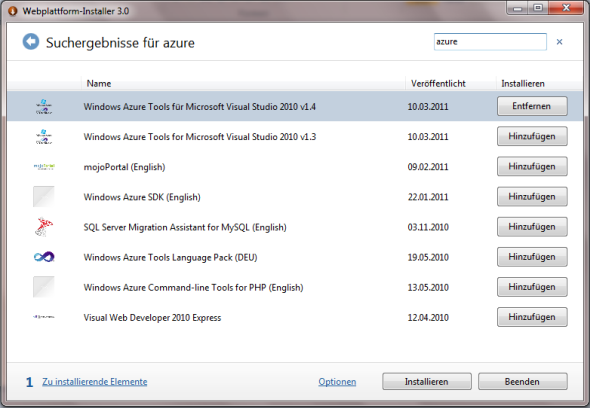Click the Azure Tools v1.3 row icon
The width and height of the screenshot is (590, 408).
coord(44,137)
